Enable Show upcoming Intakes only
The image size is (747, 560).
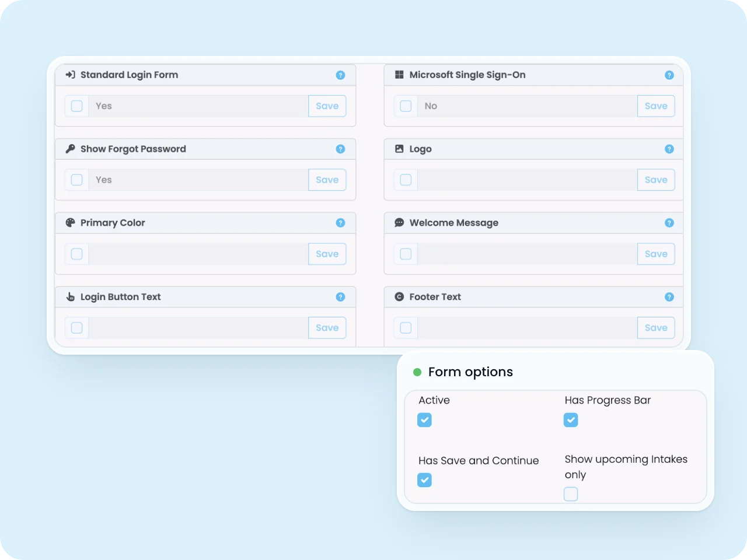pos(571,494)
